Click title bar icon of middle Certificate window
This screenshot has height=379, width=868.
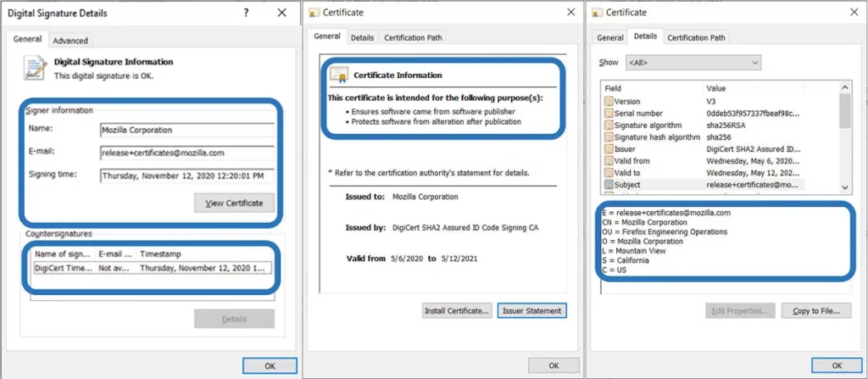pyautogui.click(x=314, y=12)
